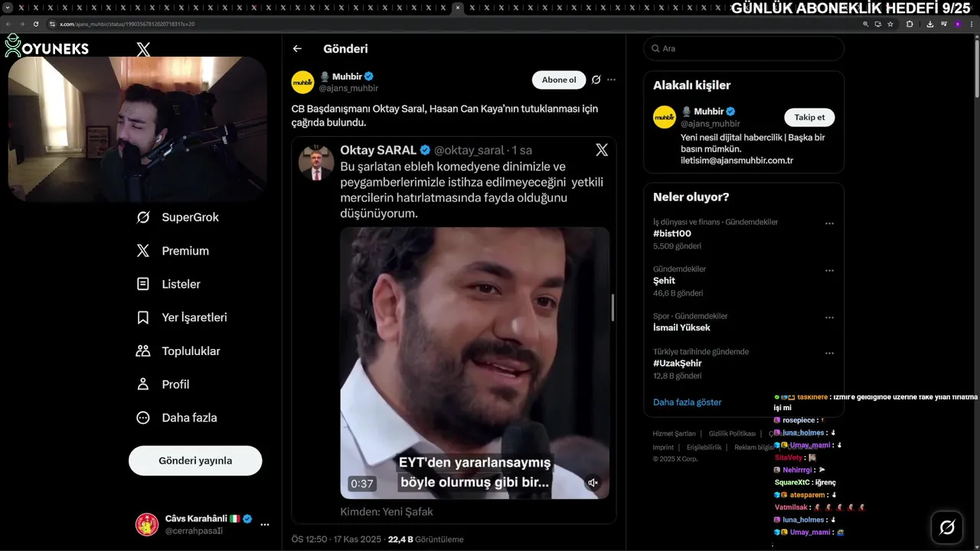980x551 pixels.
Task: Click the browser back arrow
Action: 8,24
